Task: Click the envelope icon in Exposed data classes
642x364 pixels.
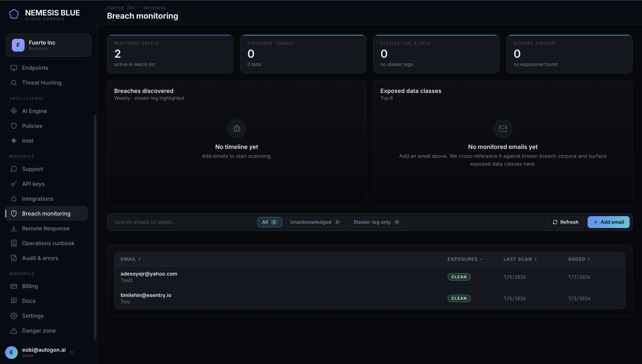Action: [x=503, y=129]
